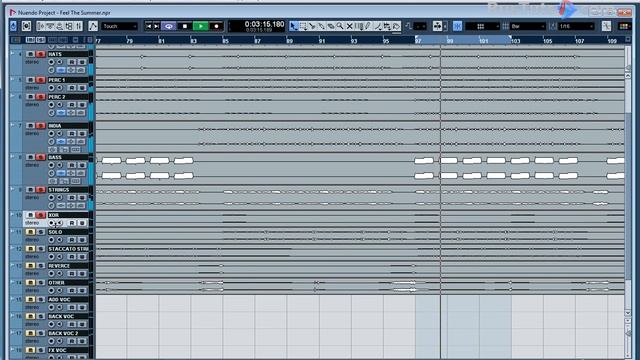Select the Zoom magnifier tool
Screen dimensions: 640x360
tap(340, 27)
